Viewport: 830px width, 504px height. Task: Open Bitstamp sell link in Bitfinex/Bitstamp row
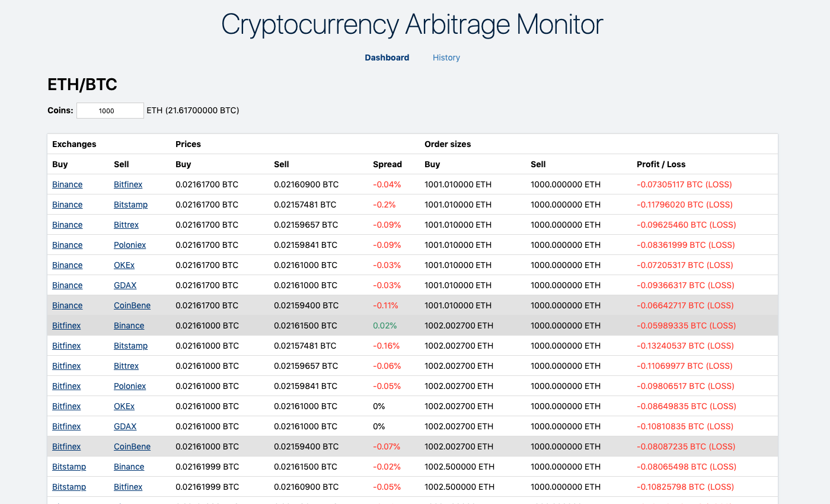[130, 346]
